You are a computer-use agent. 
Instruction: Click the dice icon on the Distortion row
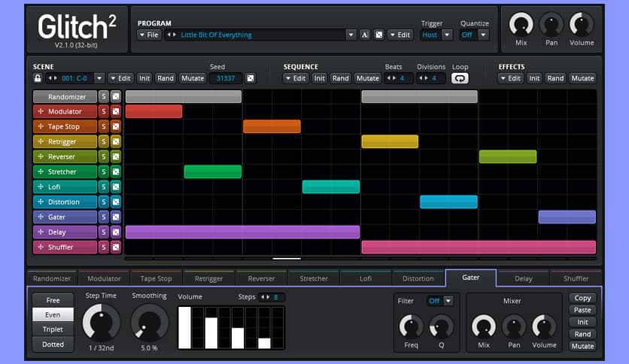coord(116,202)
